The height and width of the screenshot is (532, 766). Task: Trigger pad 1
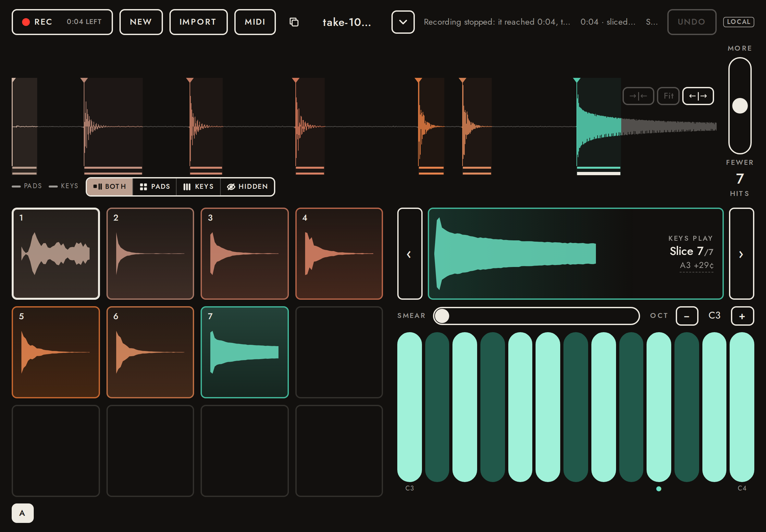[56, 254]
